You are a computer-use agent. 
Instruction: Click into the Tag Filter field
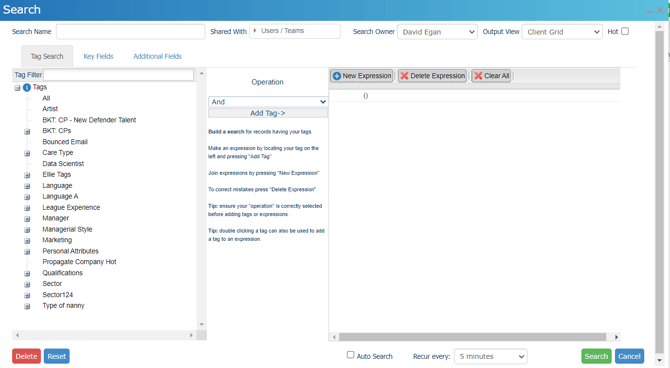pos(118,75)
